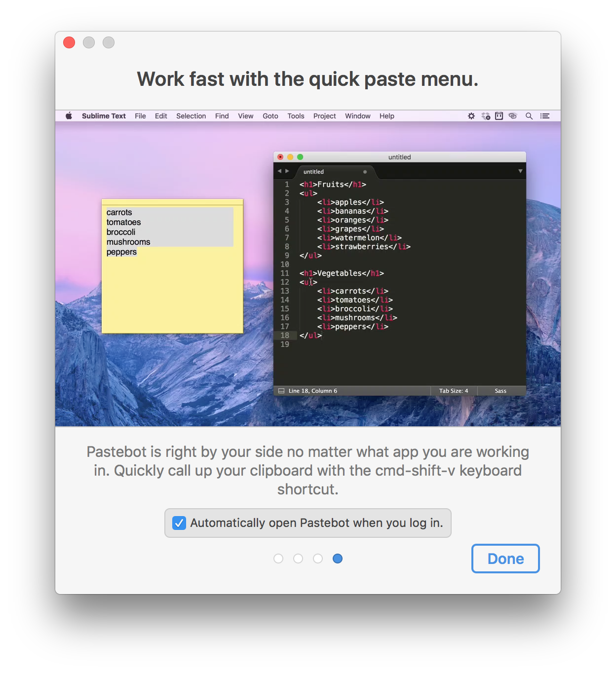Screen dimensions: 616x673
Task: Open the Window menu in the preview
Action: [357, 116]
